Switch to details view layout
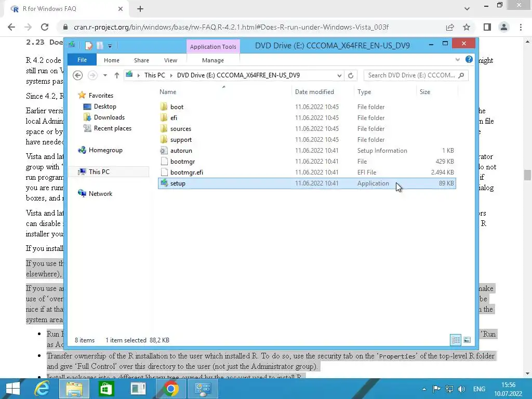 coord(455,340)
